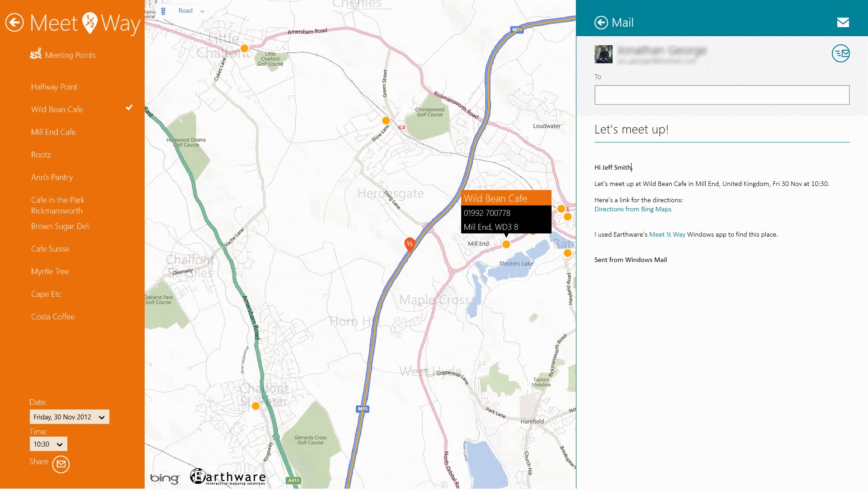Open the Meet ½ Way link
868x490 pixels.
667,235
